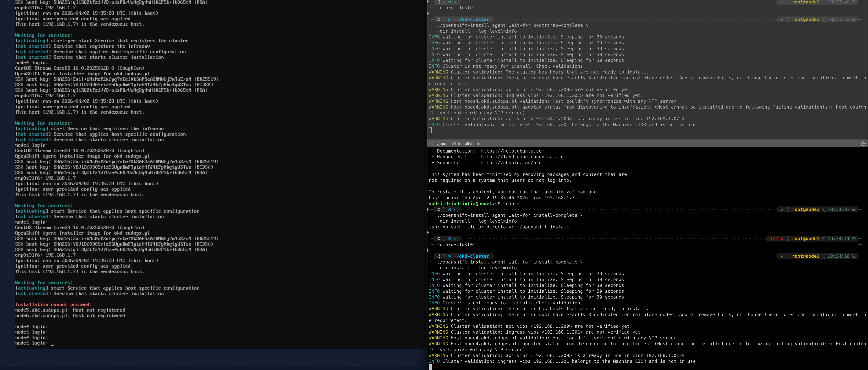Close the ./openshift-install (ssh) pane

(x=432, y=144)
